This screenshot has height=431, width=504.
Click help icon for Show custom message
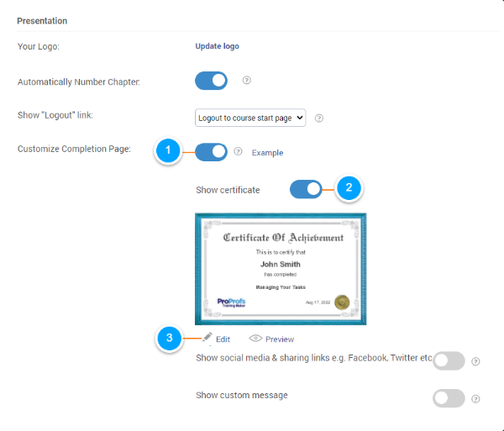point(475,398)
